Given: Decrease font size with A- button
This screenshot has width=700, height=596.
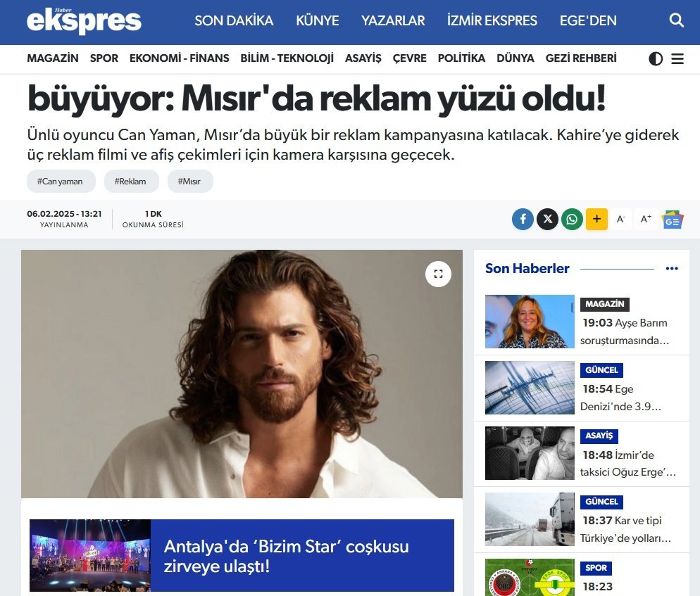Looking at the screenshot, I should tap(620, 219).
